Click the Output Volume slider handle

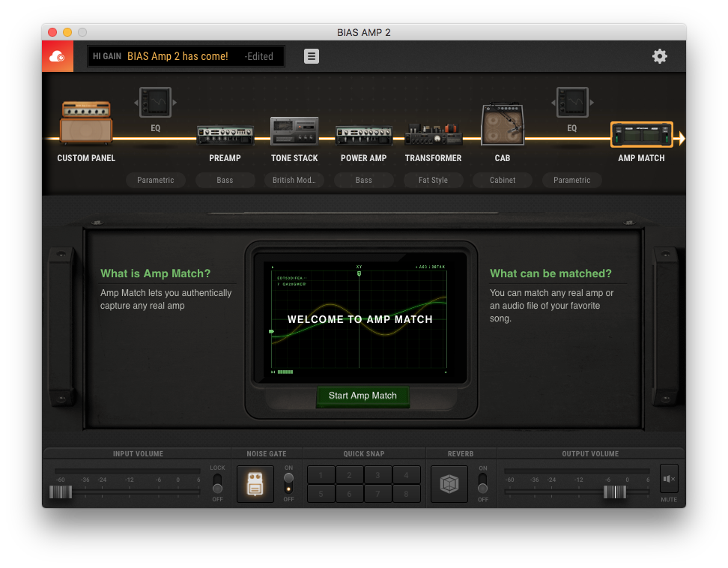tap(615, 492)
